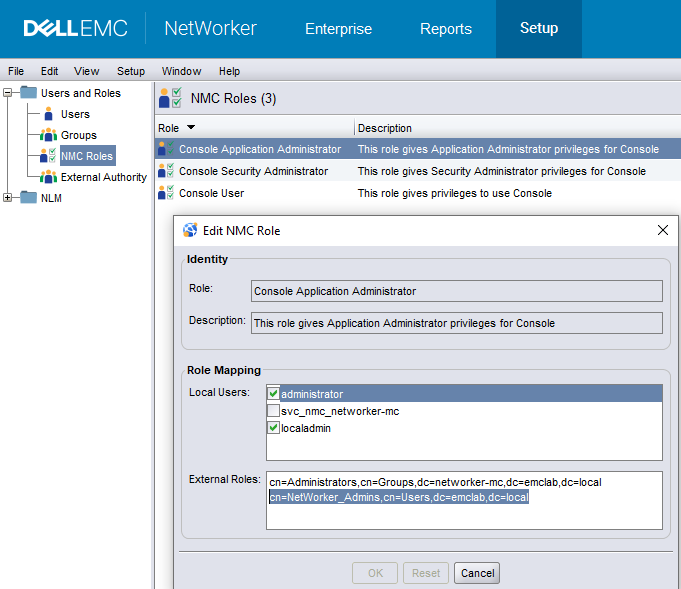This screenshot has width=681, height=589.
Task: Open the File menu
Action: pyautogui.click(x=16, y=71)
